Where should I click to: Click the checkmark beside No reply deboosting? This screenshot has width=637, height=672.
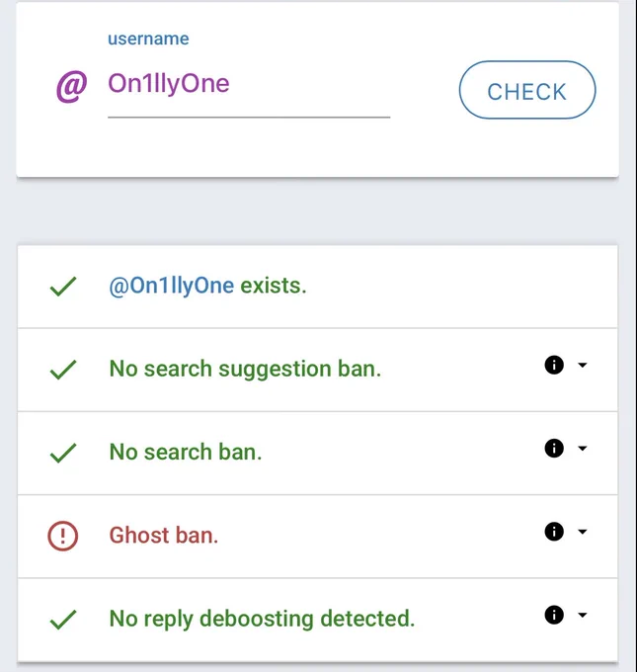coord(63,620)
